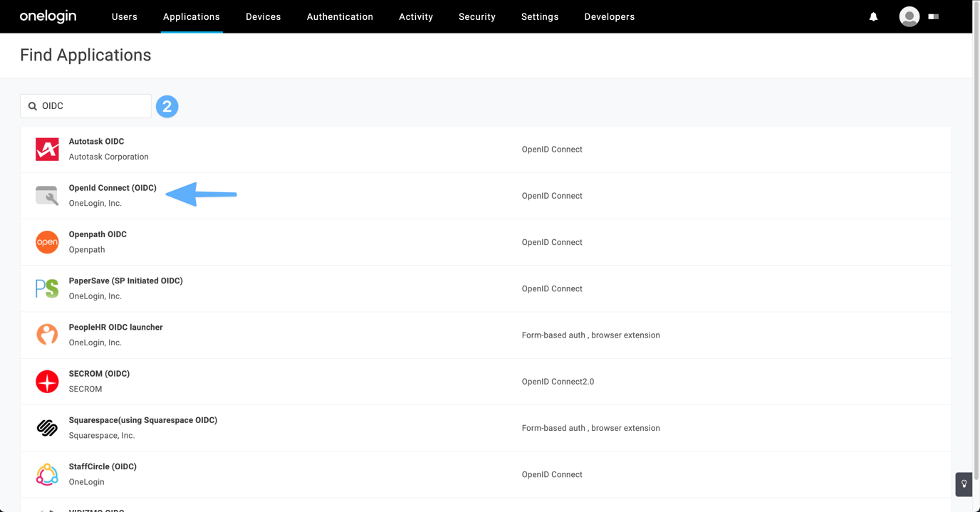Click the account flag next to avatar
The height and width of the screenshot is (512, 980).
click(x=934, y=16)
